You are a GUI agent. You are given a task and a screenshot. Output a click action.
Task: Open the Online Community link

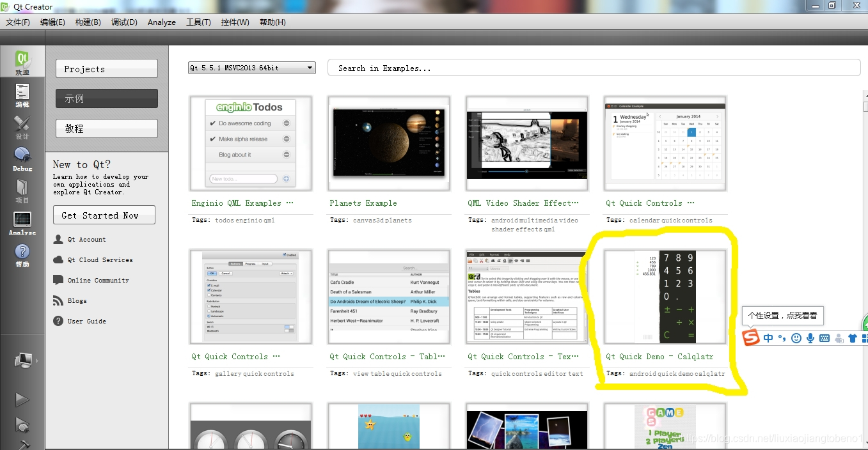[x=99, y=281]
